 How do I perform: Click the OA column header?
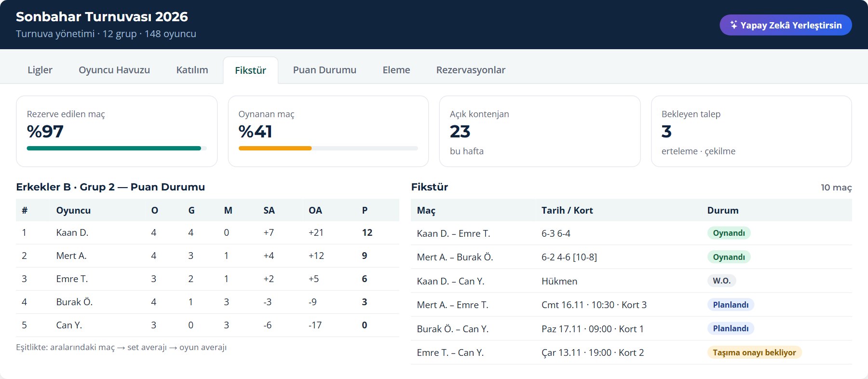315,210
